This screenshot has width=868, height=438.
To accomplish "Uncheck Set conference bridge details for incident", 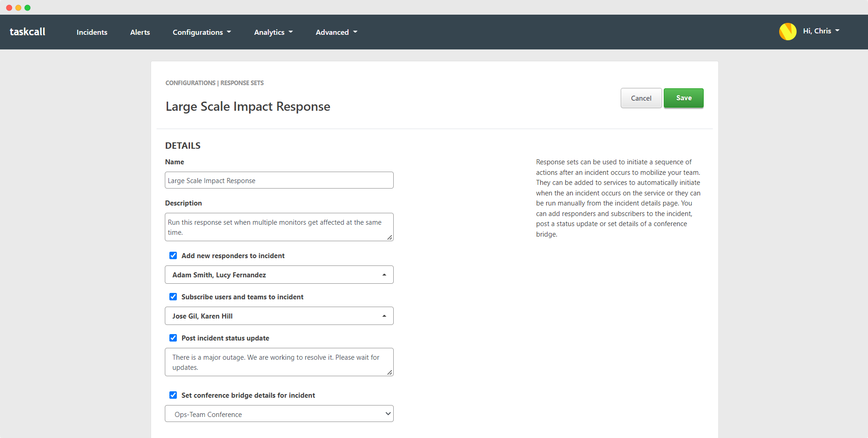I will [x=173, y=395].
